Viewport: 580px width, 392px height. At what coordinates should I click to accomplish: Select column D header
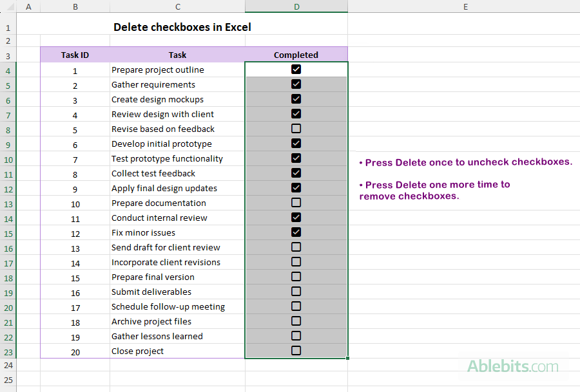coord(296,6)
